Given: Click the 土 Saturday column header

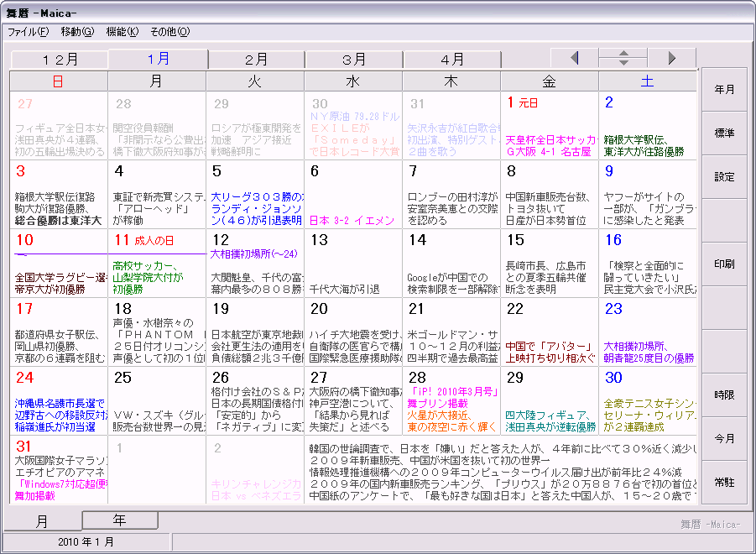Looking at the screenshot, I should (x=648, y=81).
